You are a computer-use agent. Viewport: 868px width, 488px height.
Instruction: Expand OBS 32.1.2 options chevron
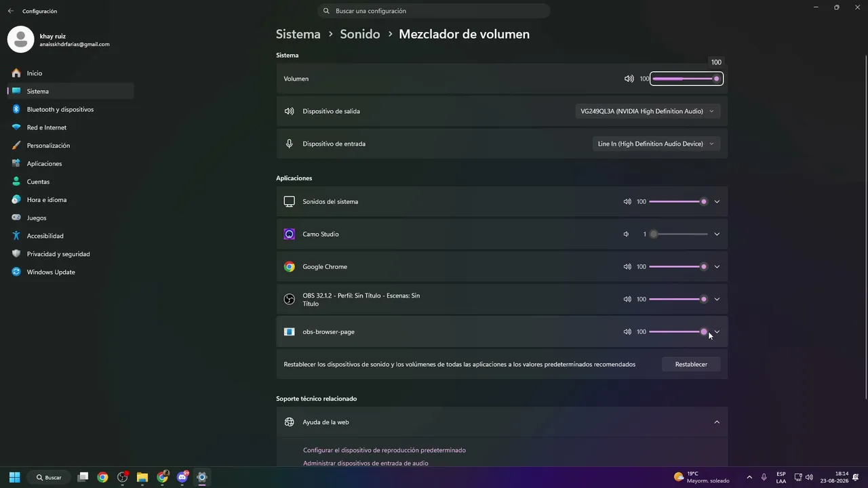click(717, 299)
